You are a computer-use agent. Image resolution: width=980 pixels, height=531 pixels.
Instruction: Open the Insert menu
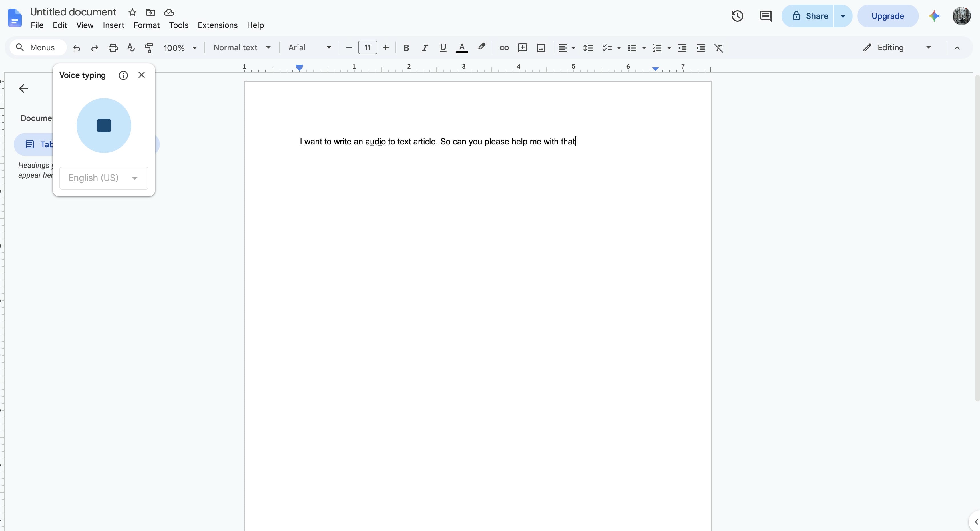tap(113, 25)
